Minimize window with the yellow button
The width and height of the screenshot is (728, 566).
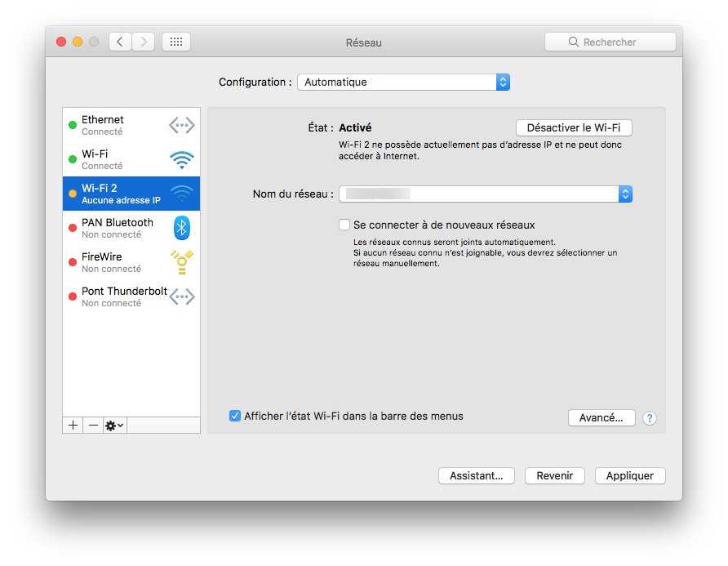[78, 42]
